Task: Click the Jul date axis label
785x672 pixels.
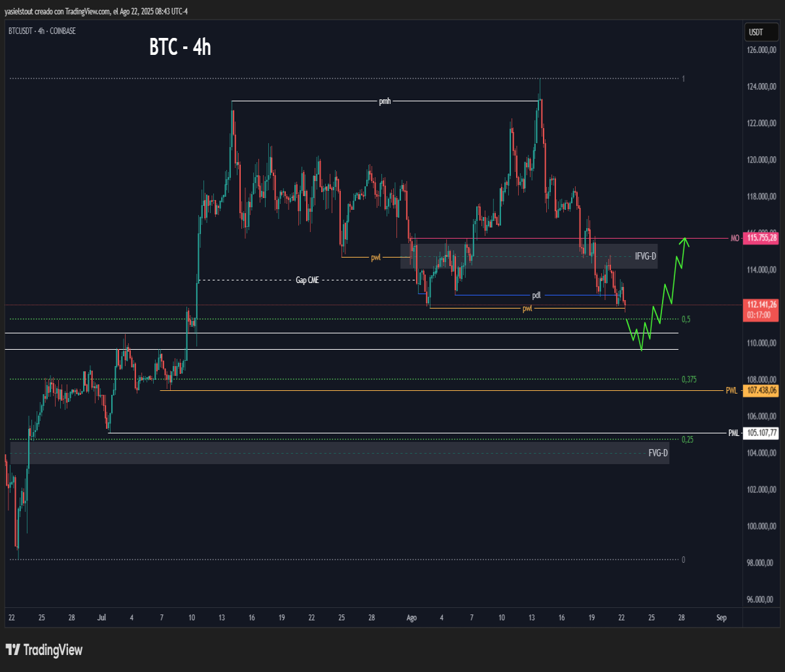Action: tap(101, 617)
